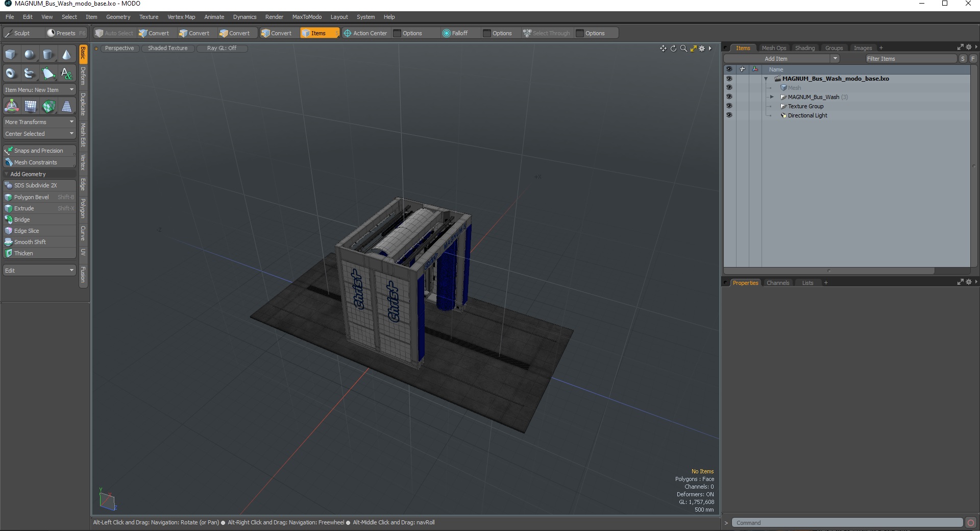Maximize the Properties panel
The width and height of the screenshot is (980, 531).
point(960,282)
